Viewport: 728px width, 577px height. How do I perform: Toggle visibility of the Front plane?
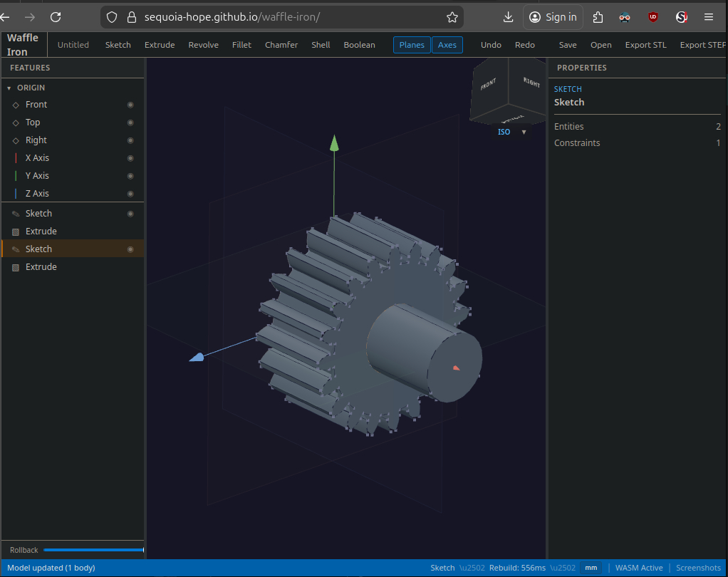click(130, 105)
